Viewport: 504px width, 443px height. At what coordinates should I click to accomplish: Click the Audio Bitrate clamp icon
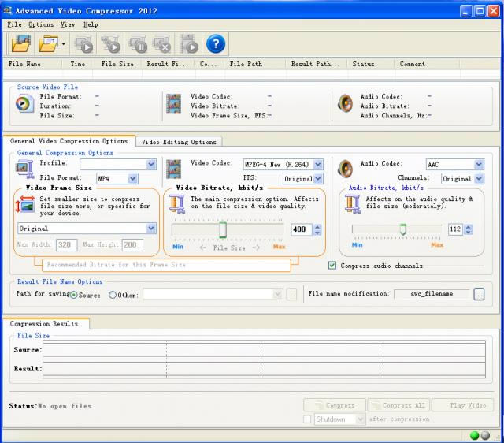point(353,204)
